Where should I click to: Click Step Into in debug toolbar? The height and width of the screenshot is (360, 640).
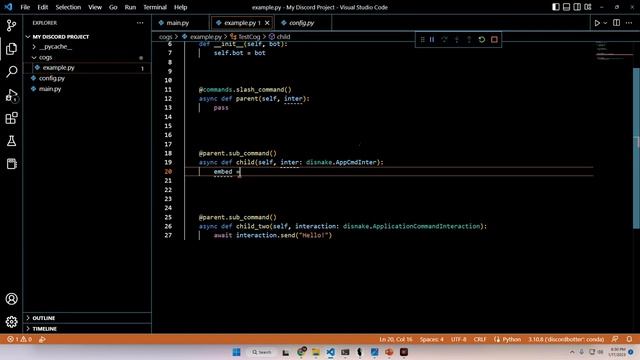tap(457, 40)
